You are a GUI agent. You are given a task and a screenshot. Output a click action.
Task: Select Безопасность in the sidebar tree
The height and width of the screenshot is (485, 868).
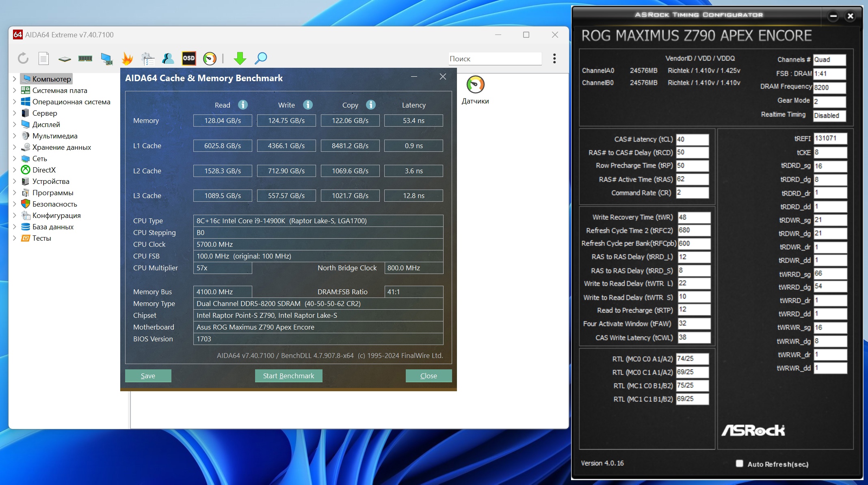point(54,204)
